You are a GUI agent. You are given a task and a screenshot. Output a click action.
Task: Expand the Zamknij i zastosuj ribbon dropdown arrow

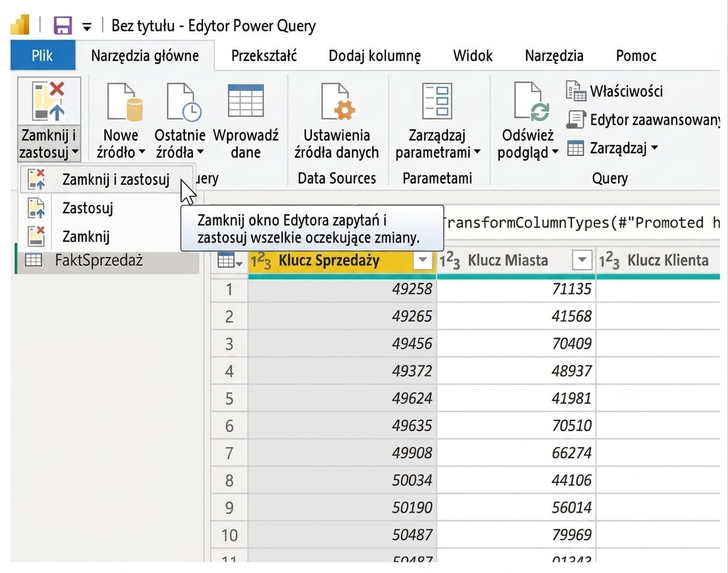[x=75, y=151]
